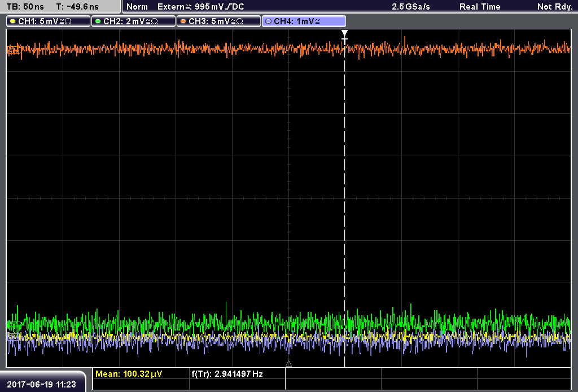The width and height of the screenshot is (578, 392).
Task: Click the f(Tr): 2.941497 Hz measurement
Action: (227, 374)
